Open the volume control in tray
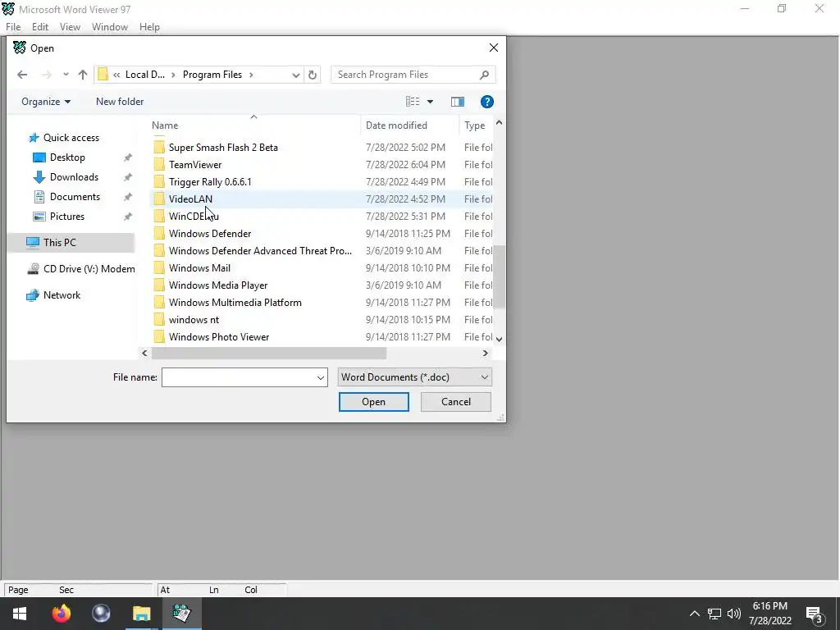The height and width of the screenshot is (630, 840). (734, 614)
